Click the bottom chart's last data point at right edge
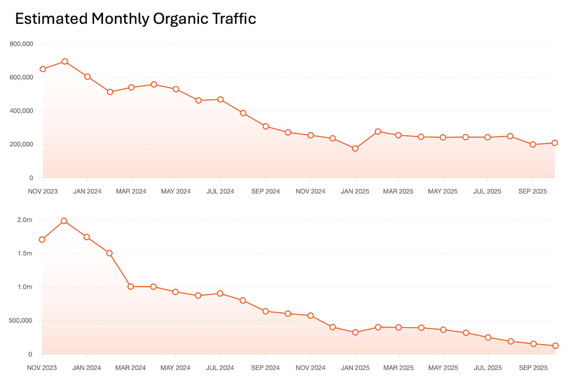571x392 pixels. tap(555, 346)
